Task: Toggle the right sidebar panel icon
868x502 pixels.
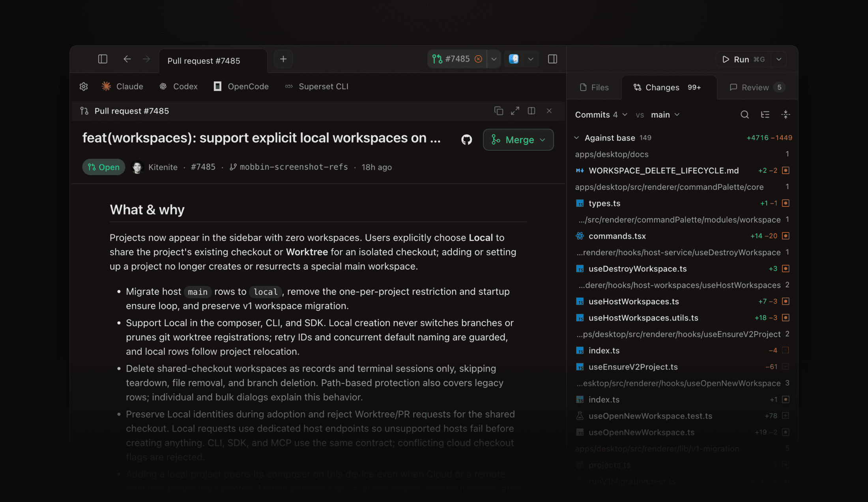Action: pos(552,59)
